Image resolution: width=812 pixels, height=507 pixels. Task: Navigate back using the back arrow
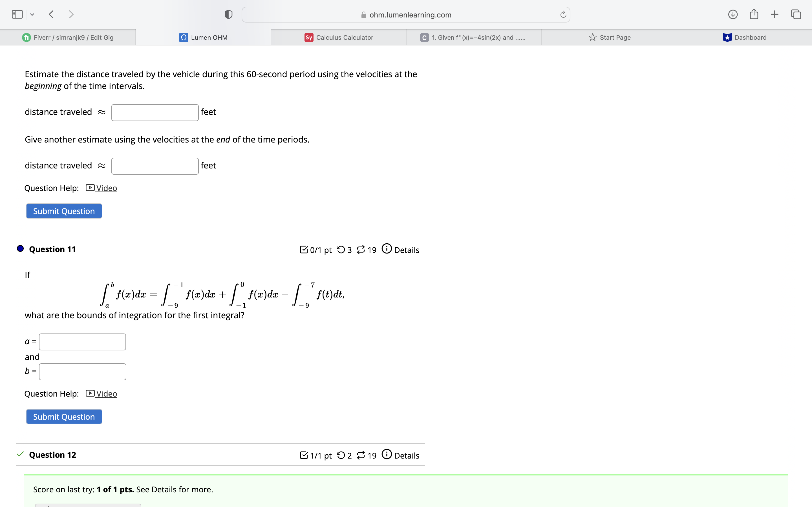[x=51, y=14]
